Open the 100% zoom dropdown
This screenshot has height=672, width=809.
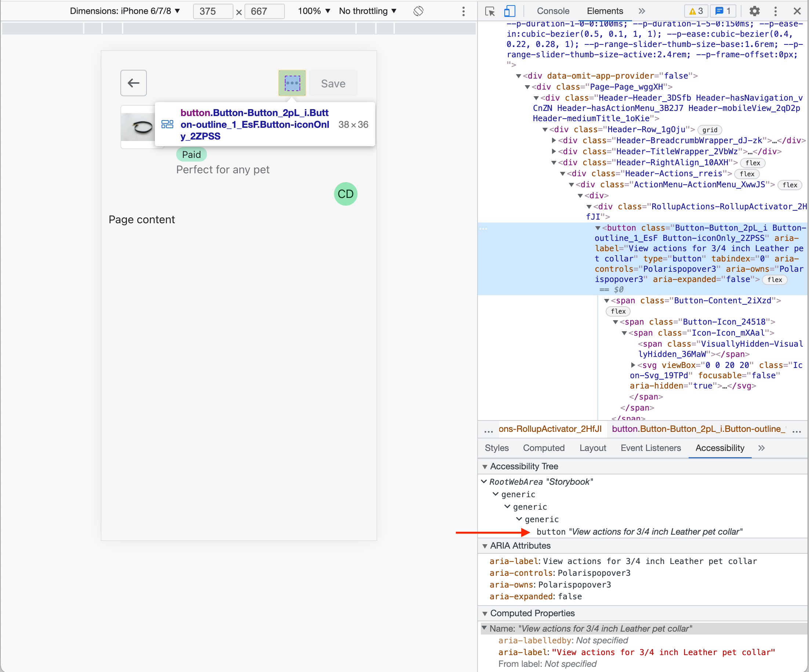pos(313,11)
